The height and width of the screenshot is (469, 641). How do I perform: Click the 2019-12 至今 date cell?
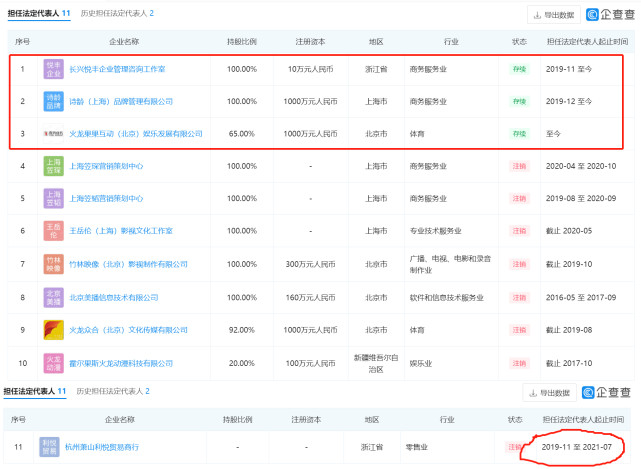tap(569, 101)
